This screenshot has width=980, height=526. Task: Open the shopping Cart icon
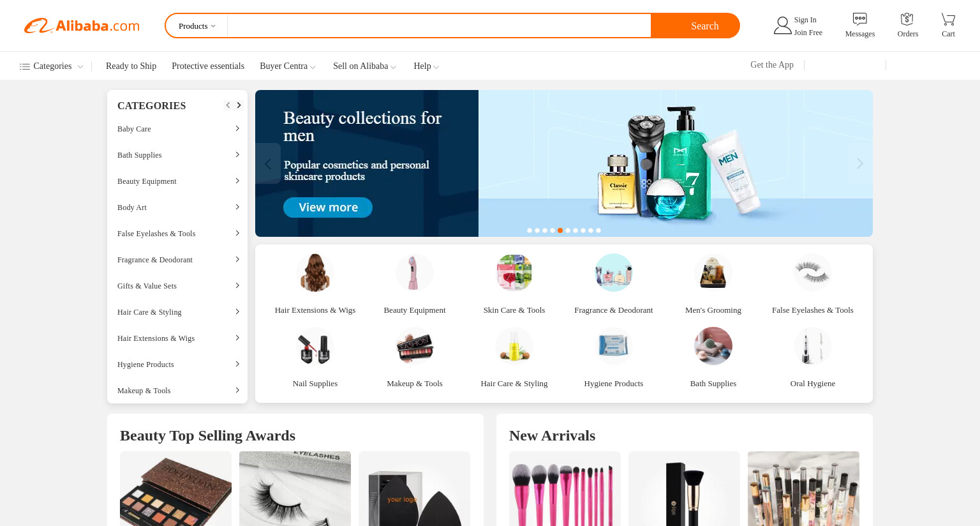pos(948,19)
